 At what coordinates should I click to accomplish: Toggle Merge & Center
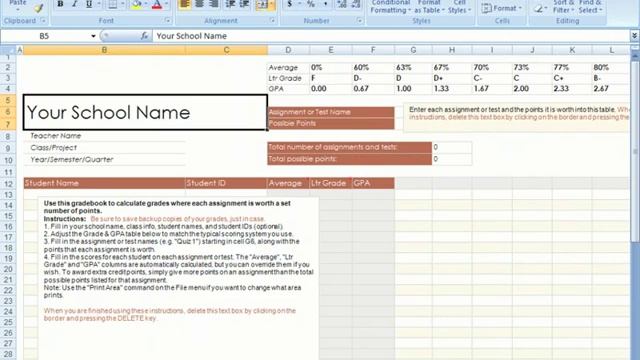point(262,4)
